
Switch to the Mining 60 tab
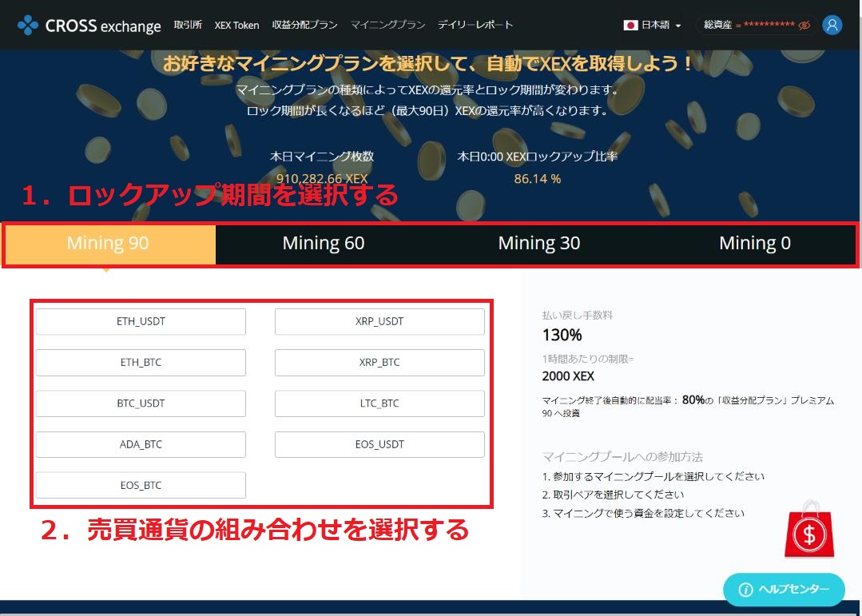coord(324,244)
